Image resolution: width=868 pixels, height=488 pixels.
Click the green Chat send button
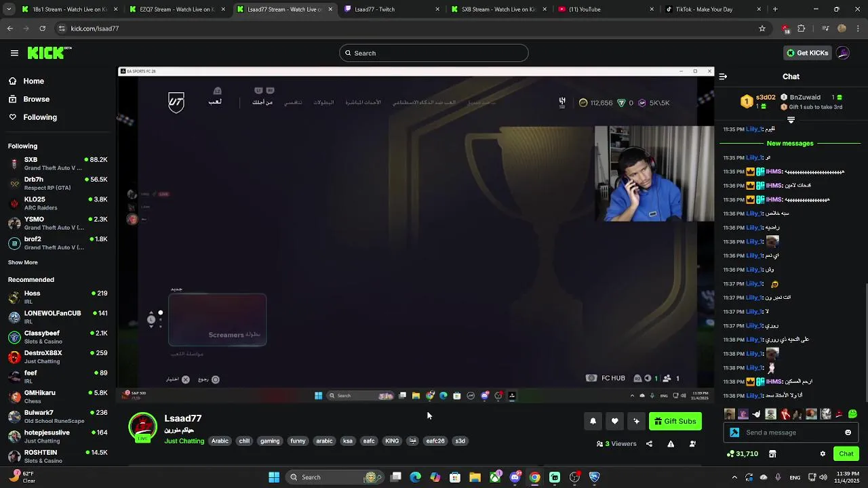[846, 453]
